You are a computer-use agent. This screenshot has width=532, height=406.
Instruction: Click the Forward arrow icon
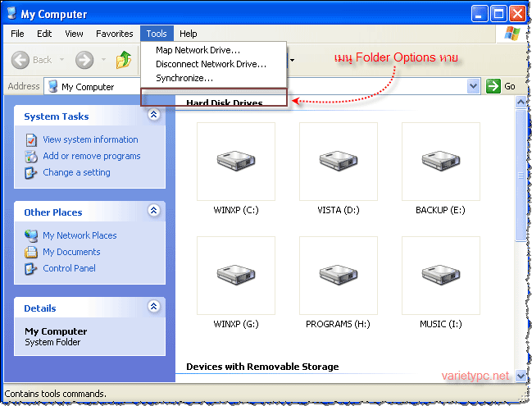click(x=84, y=60)
